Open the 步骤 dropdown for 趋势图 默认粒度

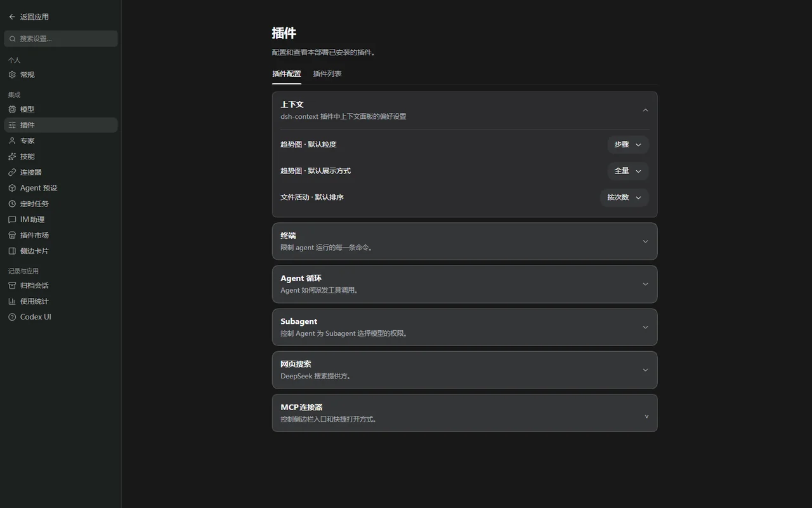[x=628, y=145]
